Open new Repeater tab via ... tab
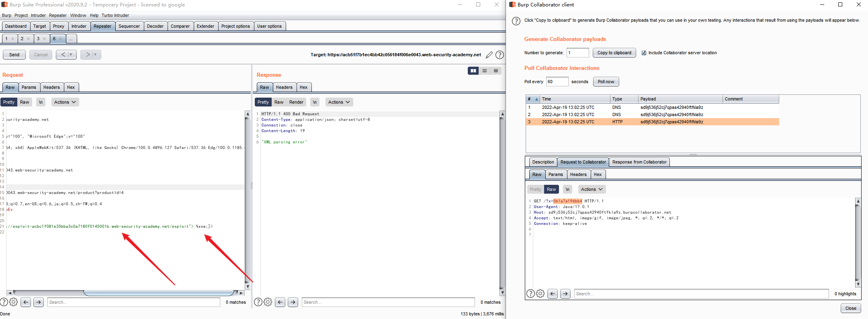The width and height of the screenshot is (868, 319). pyautogui.click(x=71, y=39)
